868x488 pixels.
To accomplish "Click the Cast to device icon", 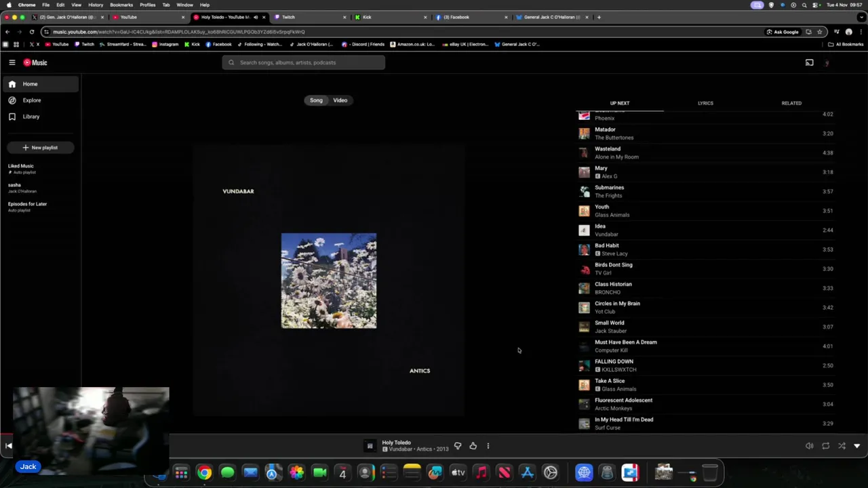I will pos(809,62).
